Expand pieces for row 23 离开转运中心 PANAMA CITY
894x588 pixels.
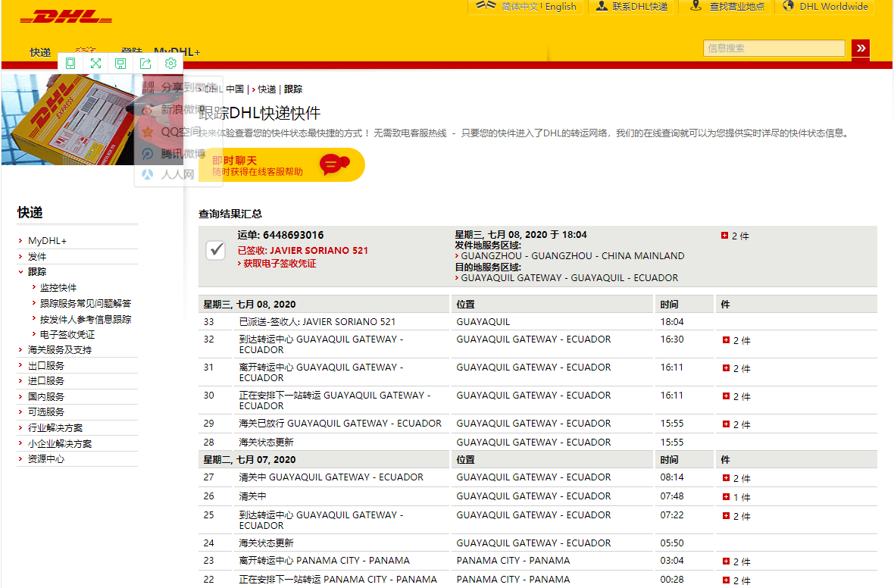(x=726, y=561)
